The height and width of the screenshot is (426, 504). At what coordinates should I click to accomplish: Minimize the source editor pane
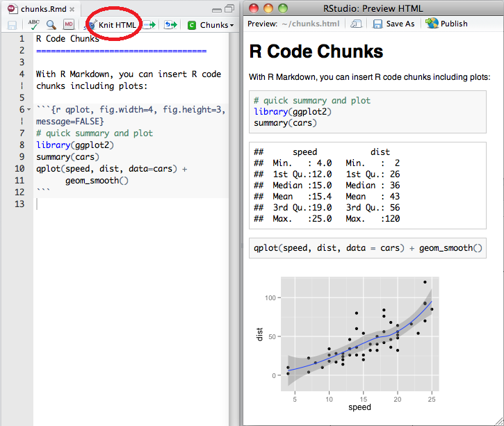coord(218,9)
